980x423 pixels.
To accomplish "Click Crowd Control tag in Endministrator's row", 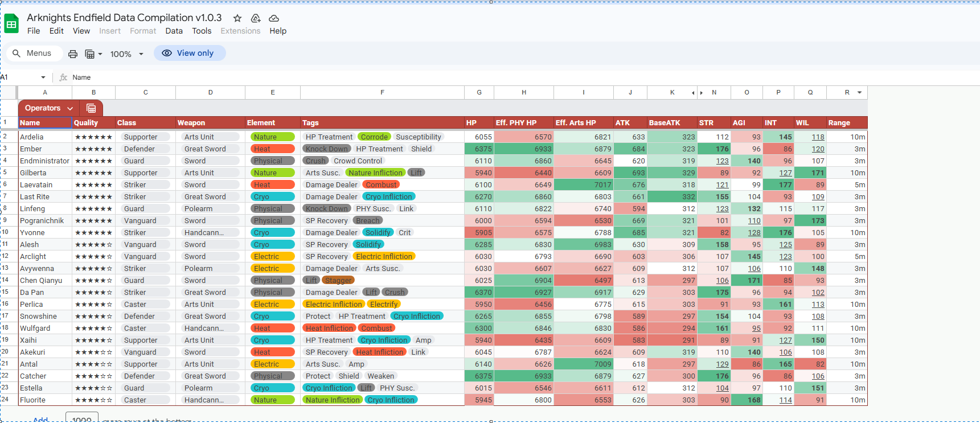I will coord(358,161).
